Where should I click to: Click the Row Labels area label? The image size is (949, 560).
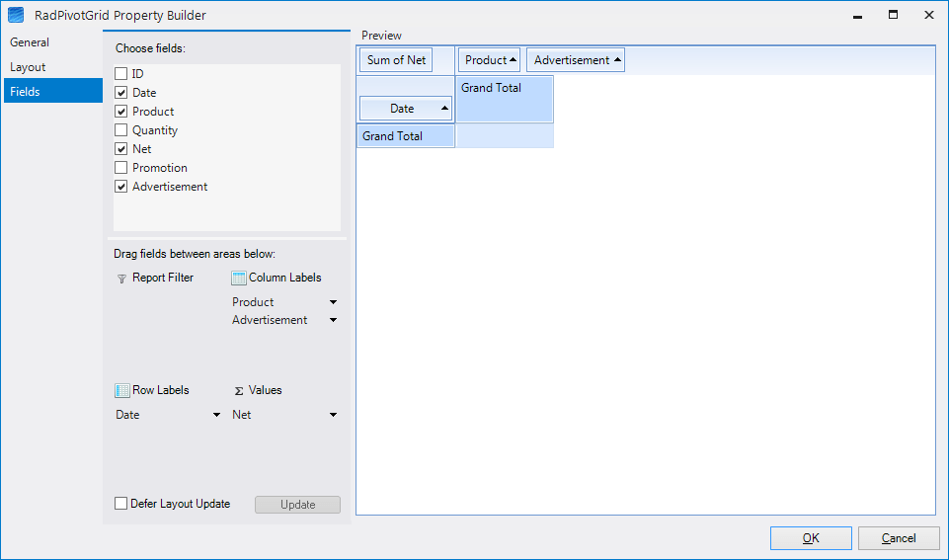161,390
